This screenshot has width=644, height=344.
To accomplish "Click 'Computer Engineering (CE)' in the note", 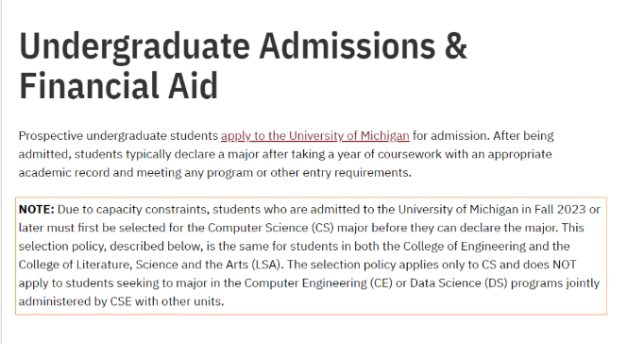I will (318, 284).
